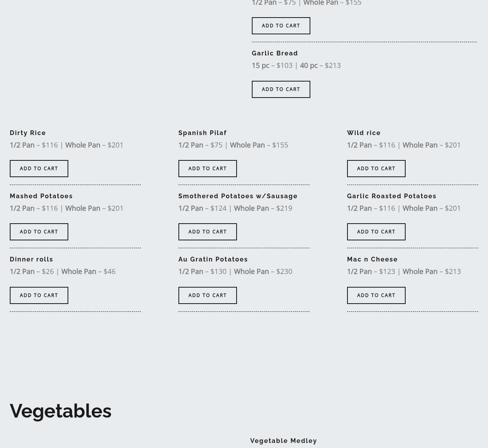Screen dimensions: 488x448
Task: Add Au Gratin Potatoes to cart
Action: coord(207,295)
